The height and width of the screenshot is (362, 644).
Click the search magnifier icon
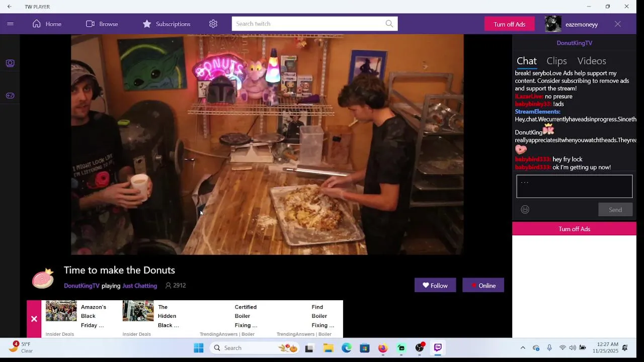tap(389, 24)
